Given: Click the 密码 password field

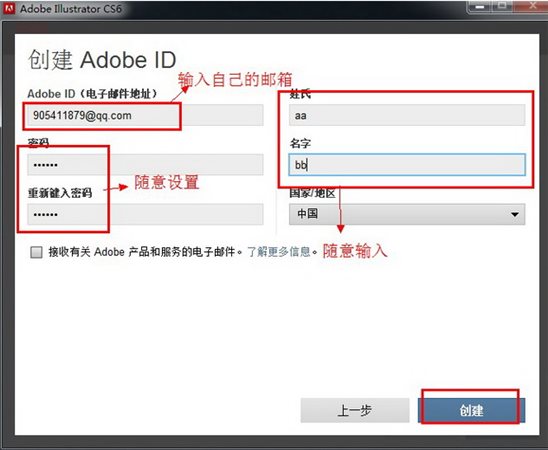Looking at the screenshot, I should click(145, 165).
